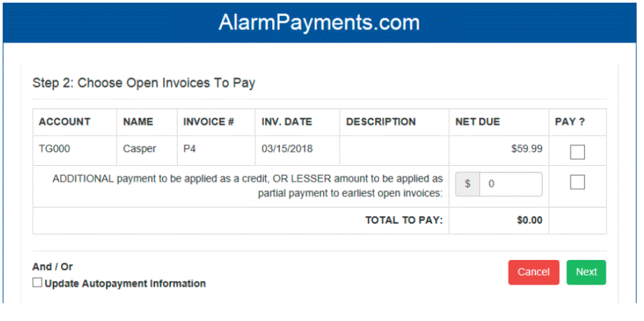
Task: Click the Update Autopayment Information label
Action: point(125,283)
